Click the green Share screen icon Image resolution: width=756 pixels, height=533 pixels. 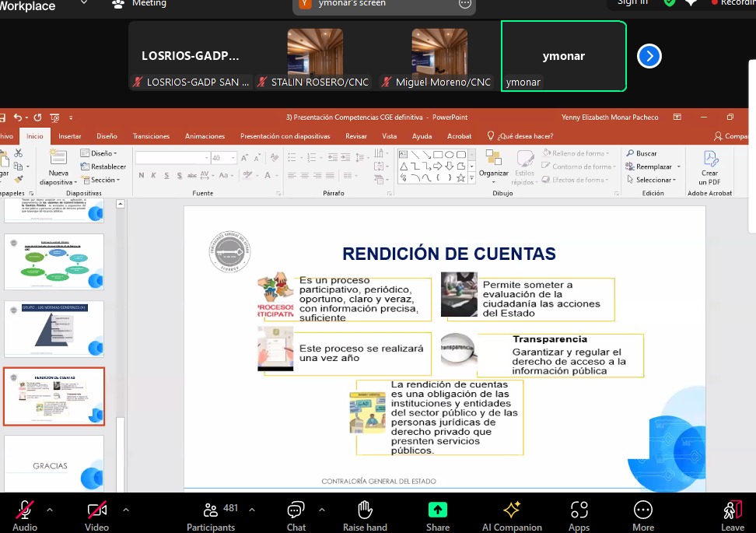(x=438, y=510)
